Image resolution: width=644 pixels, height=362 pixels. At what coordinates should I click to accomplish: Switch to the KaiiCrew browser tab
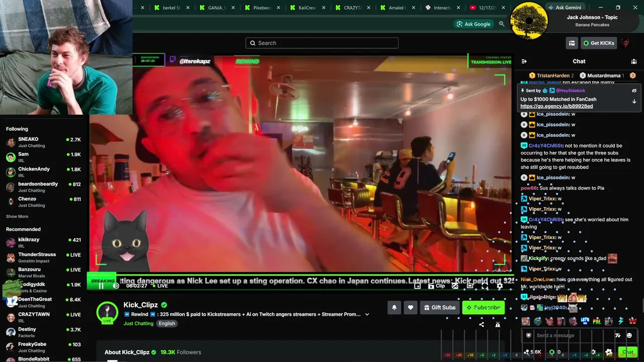pyautogui.click(x=307, y=8)
